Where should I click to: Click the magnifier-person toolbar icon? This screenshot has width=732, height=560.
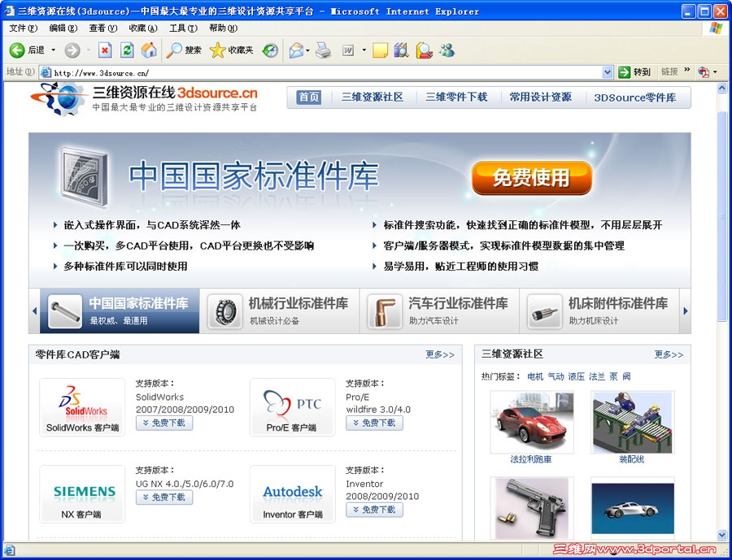coord(424,50)
